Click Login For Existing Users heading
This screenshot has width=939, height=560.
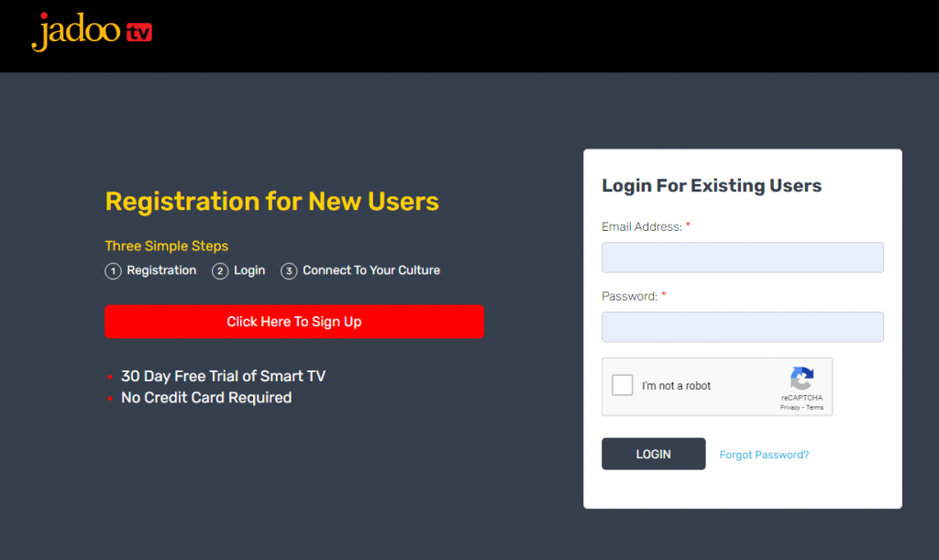pos(712,185)
